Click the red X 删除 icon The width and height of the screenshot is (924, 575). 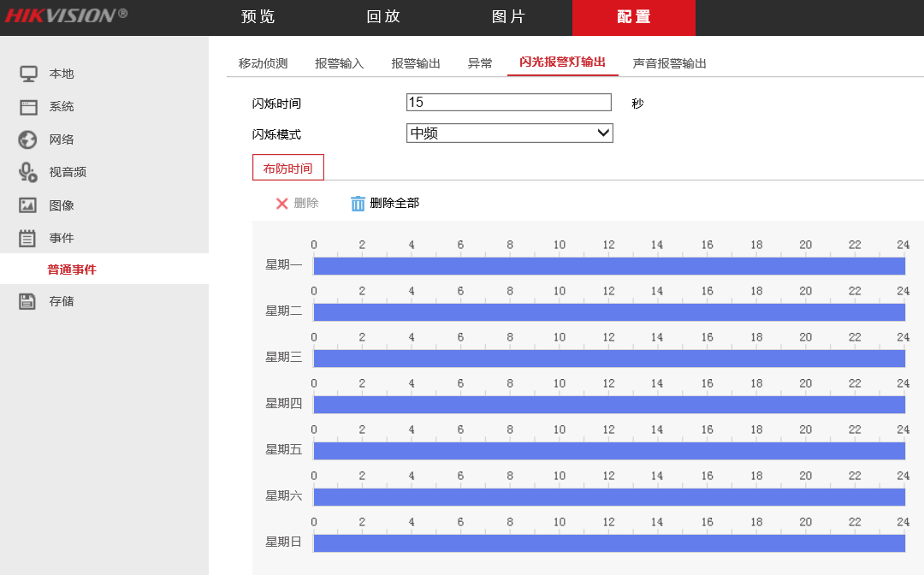tap(281, 203)
